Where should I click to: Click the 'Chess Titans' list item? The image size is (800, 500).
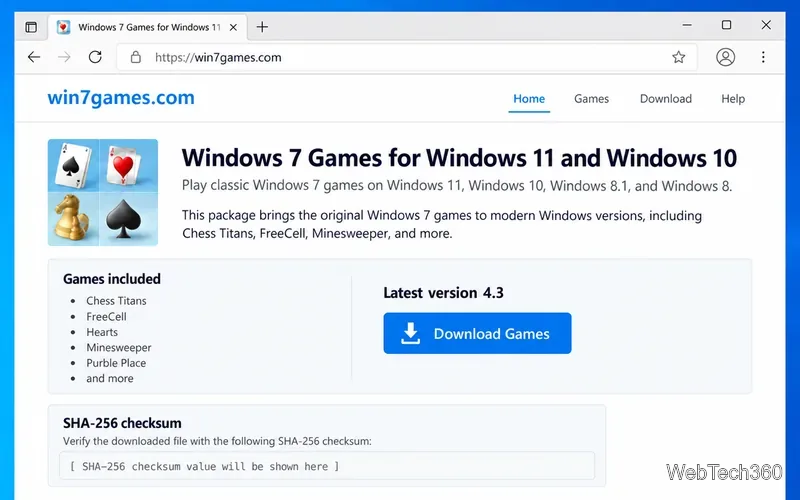coord(116,301)
